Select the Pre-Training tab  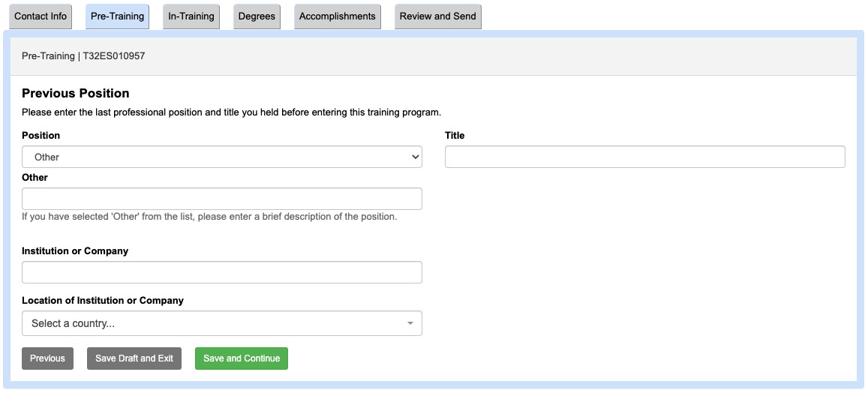click(117, 16)
